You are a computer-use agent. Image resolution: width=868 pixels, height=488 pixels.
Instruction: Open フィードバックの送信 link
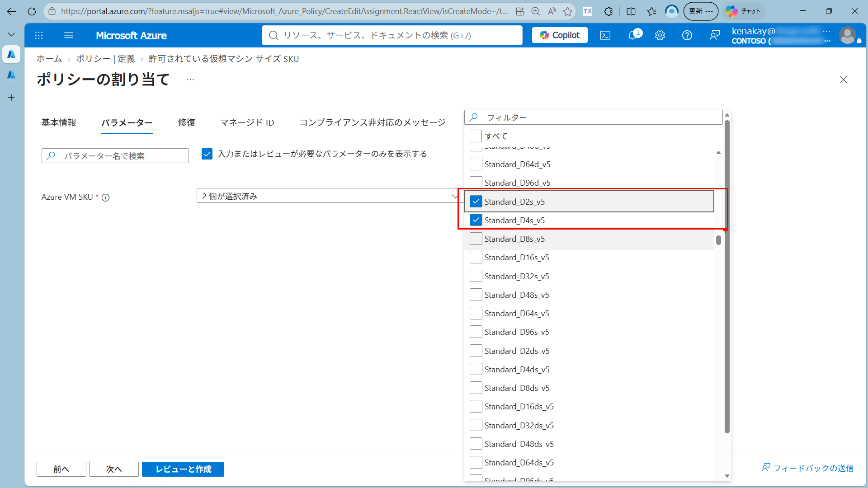coord(808,468)
